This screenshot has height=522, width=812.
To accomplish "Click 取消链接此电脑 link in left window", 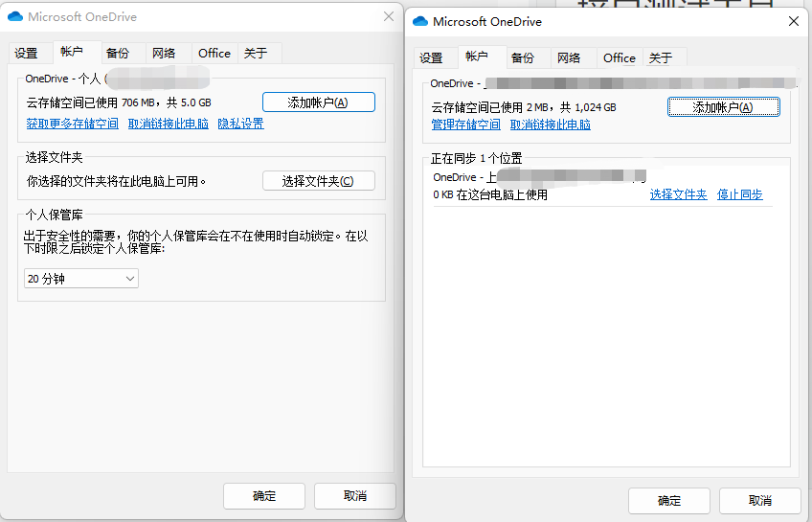I will (169, 124).
